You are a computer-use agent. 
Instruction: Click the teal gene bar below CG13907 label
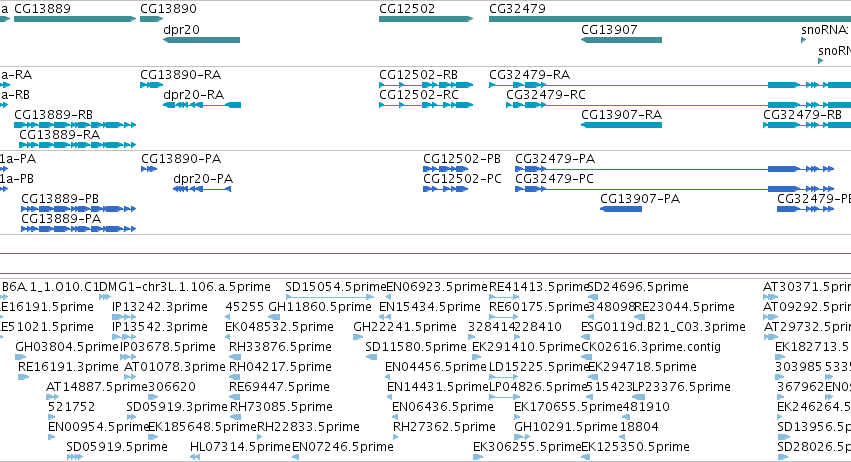click(621, 40)
